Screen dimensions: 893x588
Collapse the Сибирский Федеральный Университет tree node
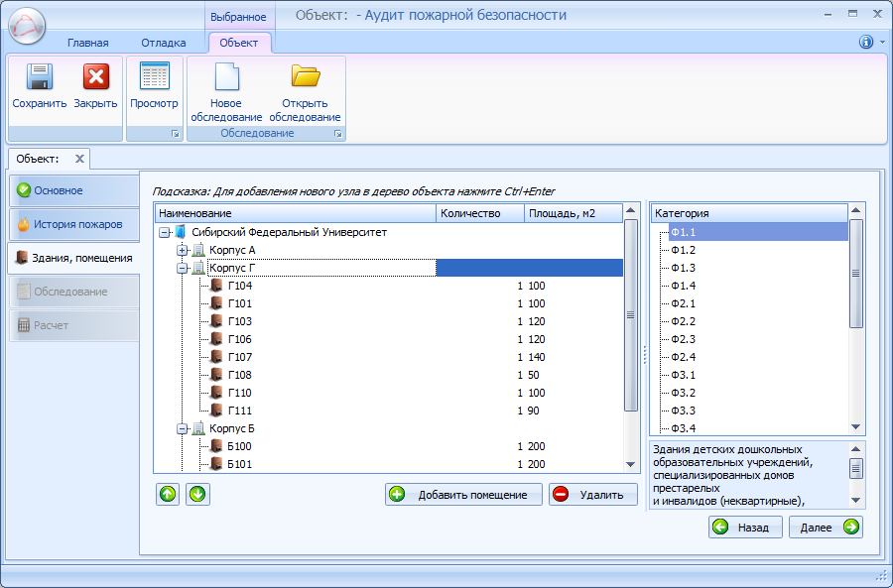point(164,232)
